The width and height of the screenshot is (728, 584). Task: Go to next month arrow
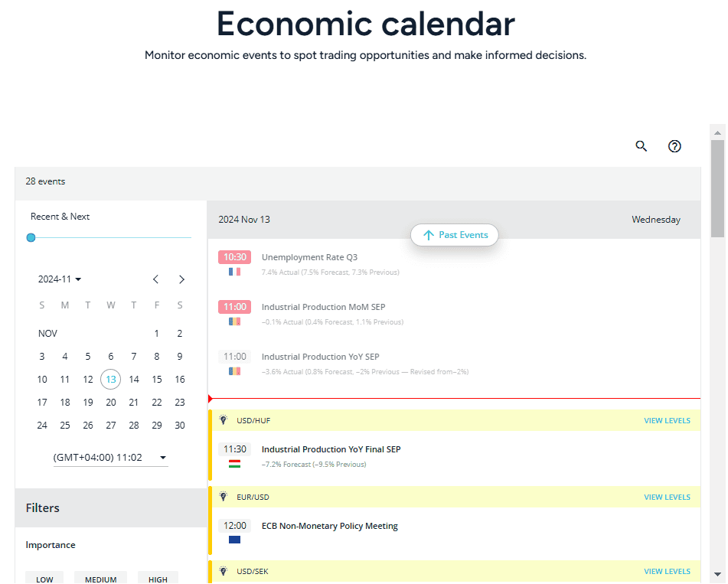click(181, 279)
